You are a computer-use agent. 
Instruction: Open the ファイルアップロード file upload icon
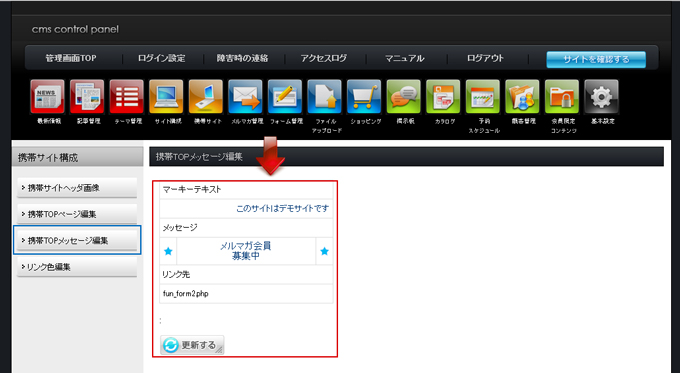(x=324, y=96)
